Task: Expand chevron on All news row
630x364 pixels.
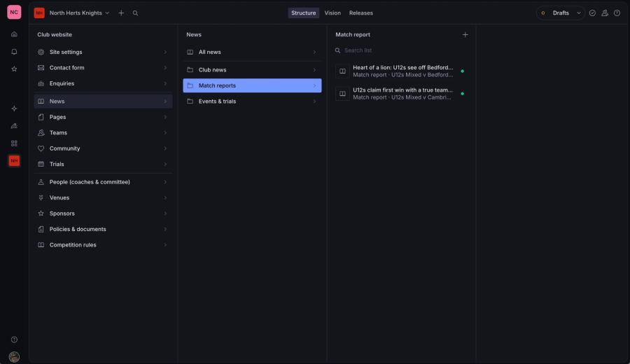Action: [314, 52]
